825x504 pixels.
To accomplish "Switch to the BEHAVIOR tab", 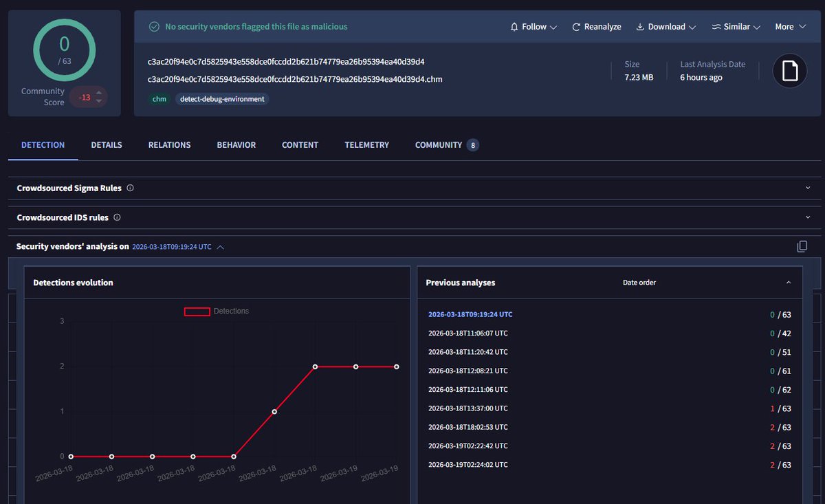I will pos(236,145).
